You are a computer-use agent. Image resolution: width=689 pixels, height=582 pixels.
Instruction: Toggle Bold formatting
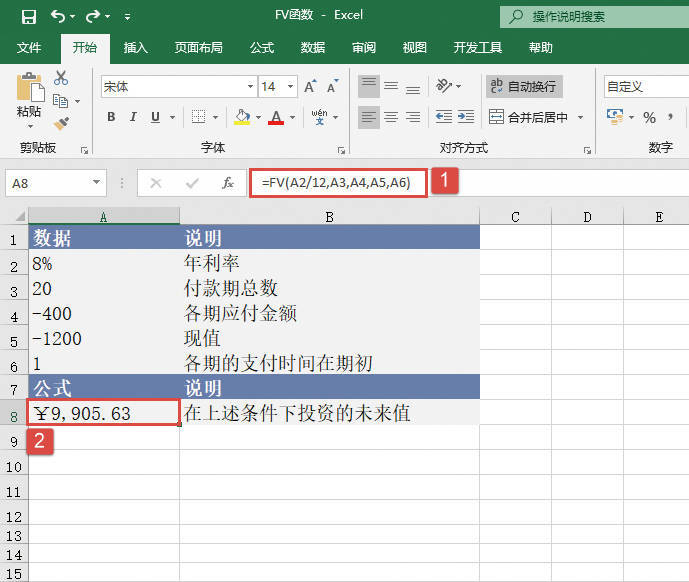[111, 117]
